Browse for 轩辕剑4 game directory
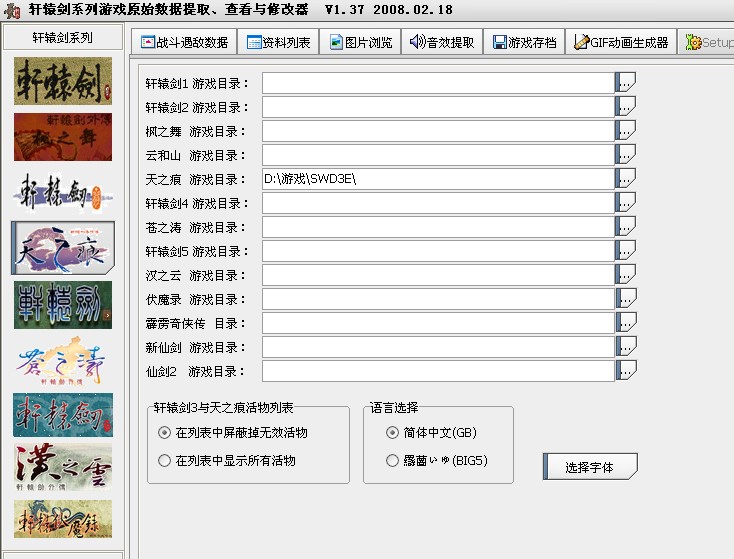The height and width of the screenshot is (559, 734). 625,203
